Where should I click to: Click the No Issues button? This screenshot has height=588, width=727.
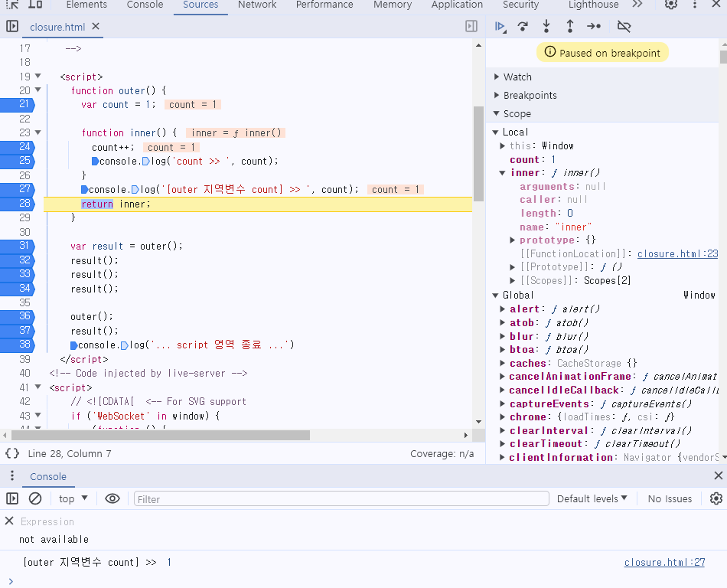pos(670,498)
